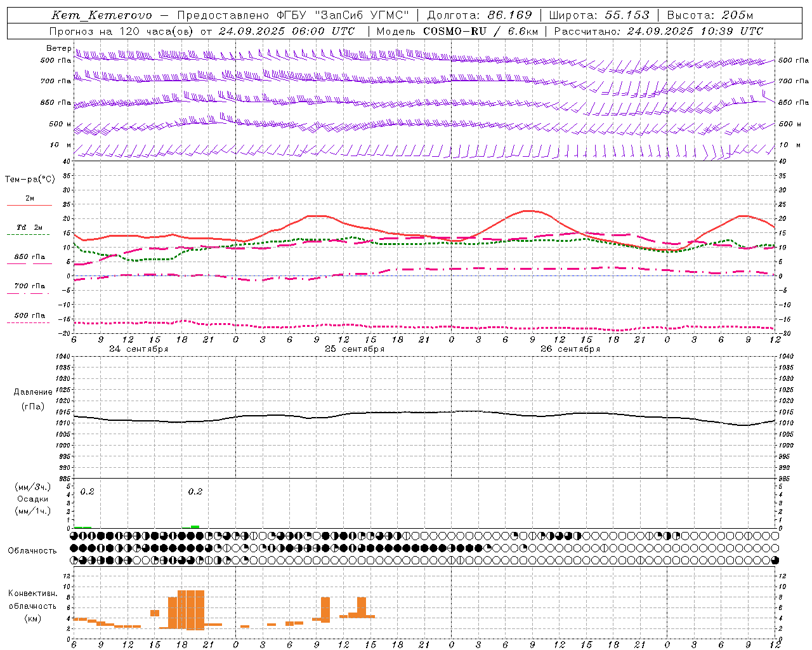Click the (км) unit under convective cloudiness
This screenshot has height=650, width=812.
[32, 618]
